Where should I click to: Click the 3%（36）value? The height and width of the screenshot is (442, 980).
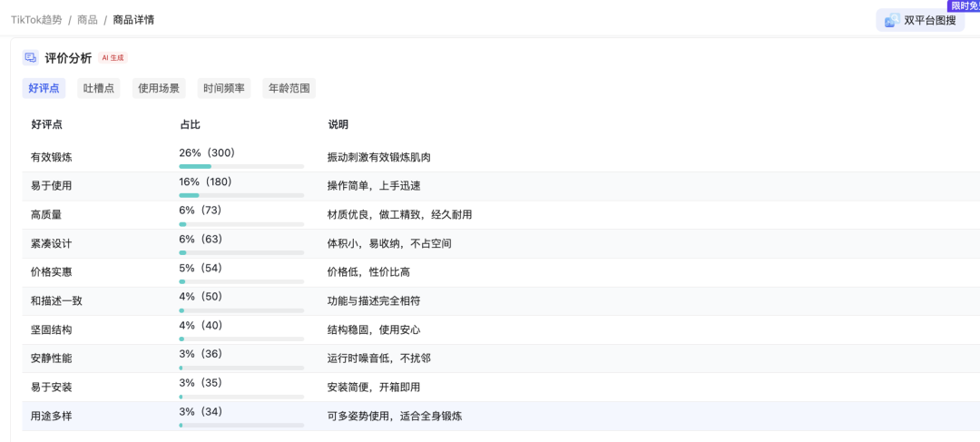(201, 354)
